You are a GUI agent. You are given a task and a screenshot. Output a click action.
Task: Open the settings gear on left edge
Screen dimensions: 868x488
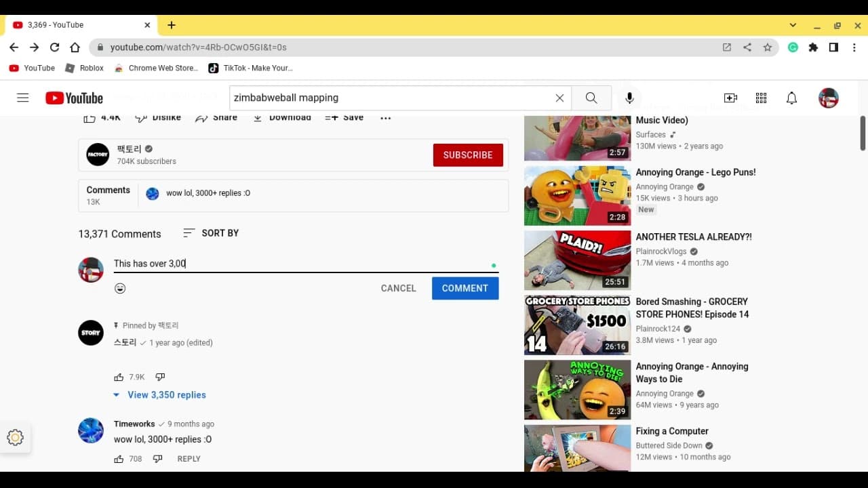coord(15,437)
